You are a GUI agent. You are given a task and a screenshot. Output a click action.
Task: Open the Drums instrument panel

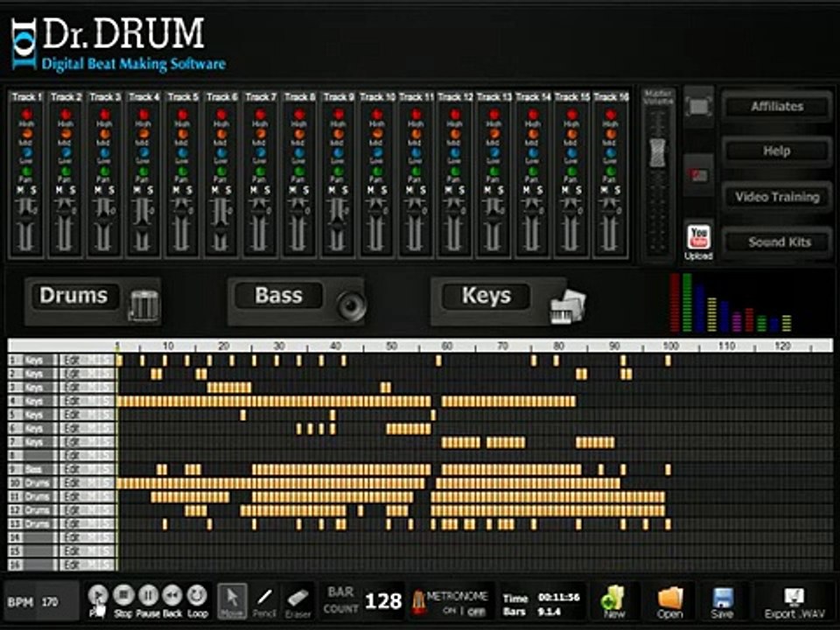click(92, 300)
